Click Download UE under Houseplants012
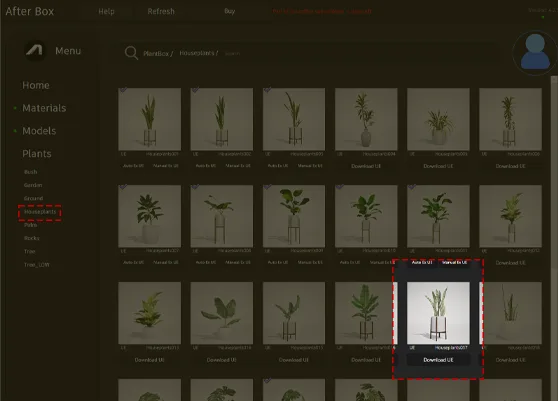This screenshot has width=558, height=401. [511, 263]
